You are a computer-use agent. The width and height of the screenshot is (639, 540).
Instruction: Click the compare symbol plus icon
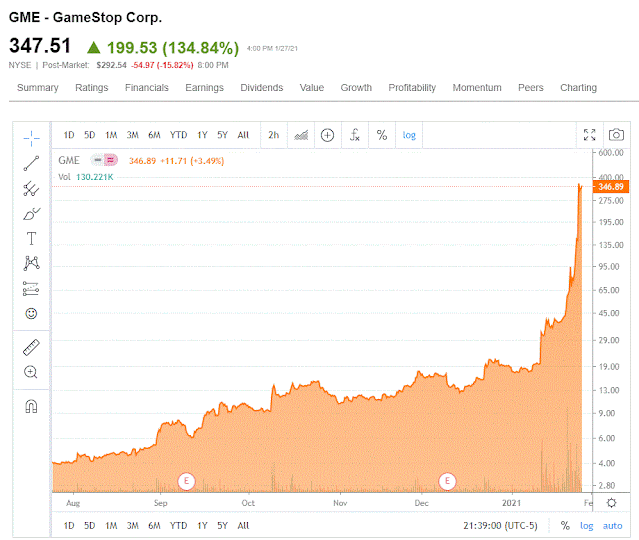[x=327, y=135]
